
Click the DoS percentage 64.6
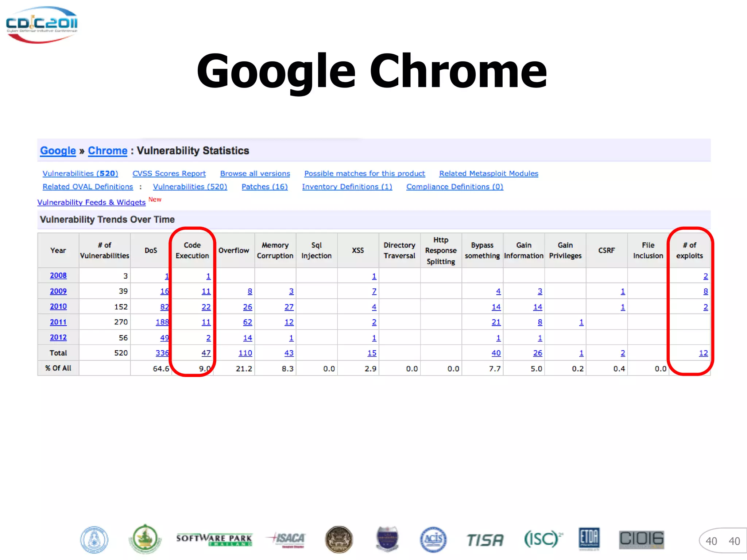point(161,369)
